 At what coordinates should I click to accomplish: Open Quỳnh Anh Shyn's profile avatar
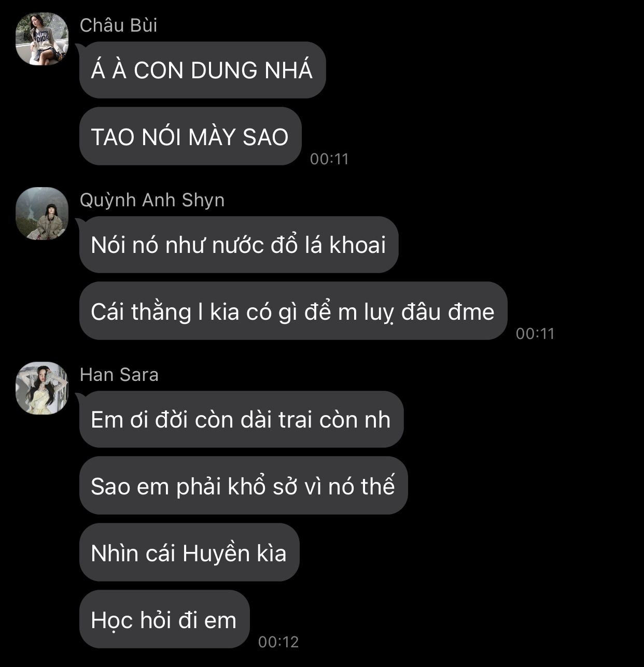42,214
